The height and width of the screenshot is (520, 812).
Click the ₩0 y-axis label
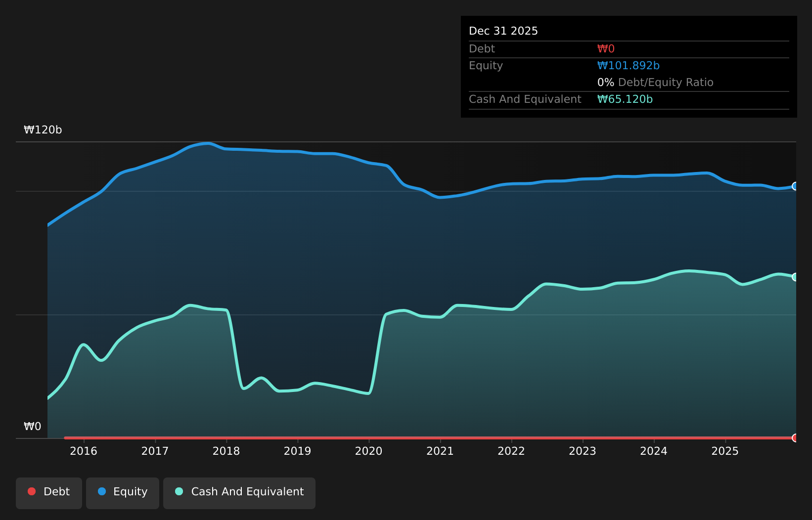click(33, 427)
